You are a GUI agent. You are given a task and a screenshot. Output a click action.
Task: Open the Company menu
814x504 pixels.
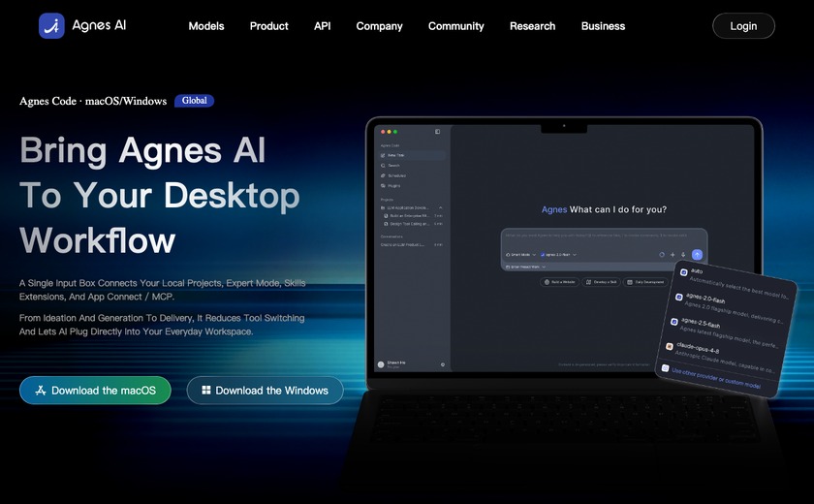380,26
